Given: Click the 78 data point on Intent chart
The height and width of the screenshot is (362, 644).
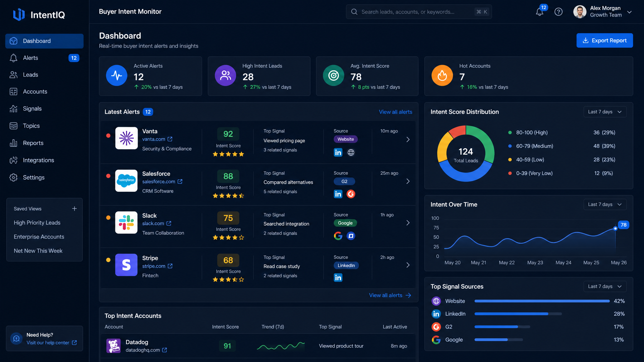Looking at the screenshot, I should 615,228.
